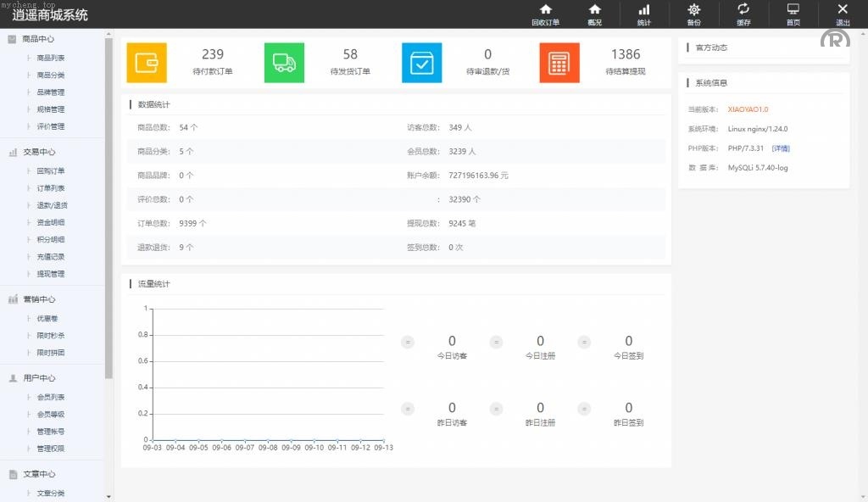This screenshot has width=868, height=502.
Task: Click the yellow wallet 待付款订单 icon
Action: click(147, 63)
